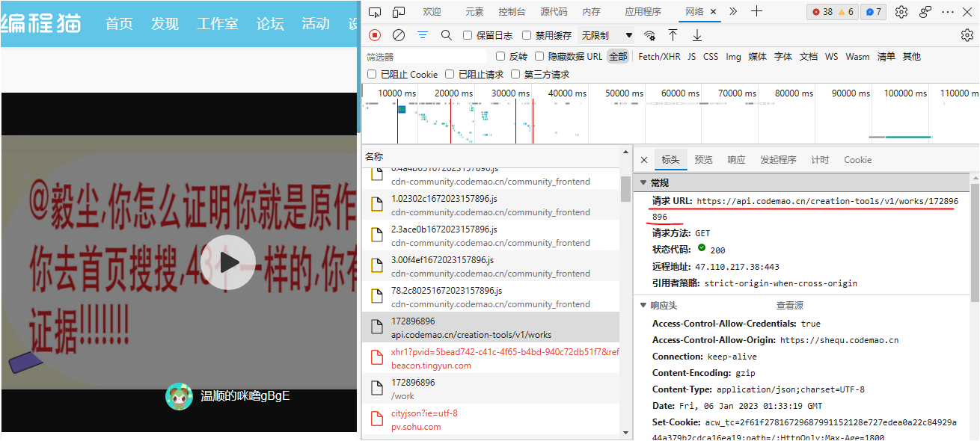Screen dimensions: 980x441
Task: Add new DevTools tool plus icon
Action: 756,12
